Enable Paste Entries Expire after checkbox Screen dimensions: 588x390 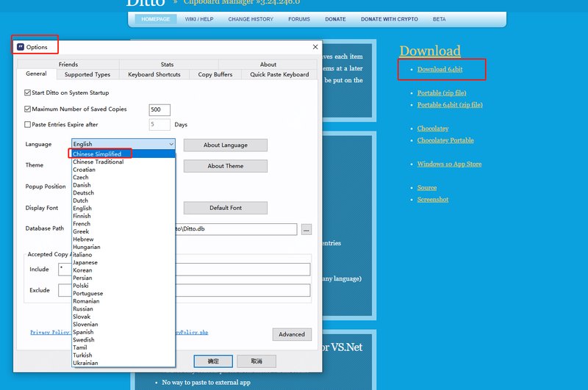[x=27, y=125]
